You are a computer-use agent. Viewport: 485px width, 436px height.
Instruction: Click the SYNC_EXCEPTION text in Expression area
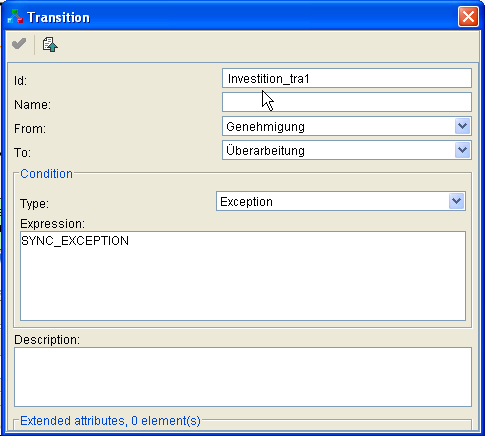(75, 241)
